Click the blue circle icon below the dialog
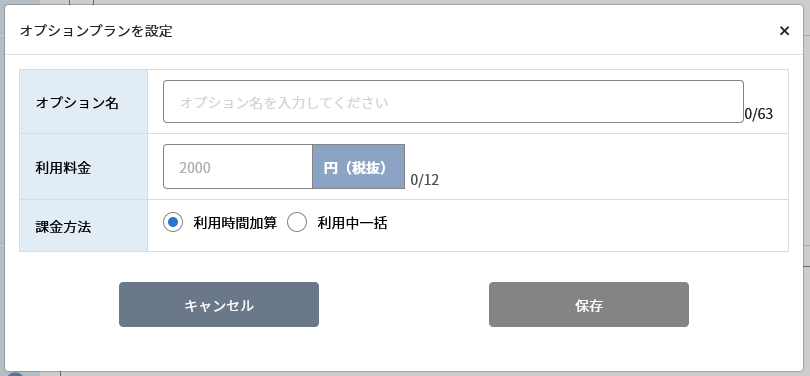 click(x=15, y=374)
